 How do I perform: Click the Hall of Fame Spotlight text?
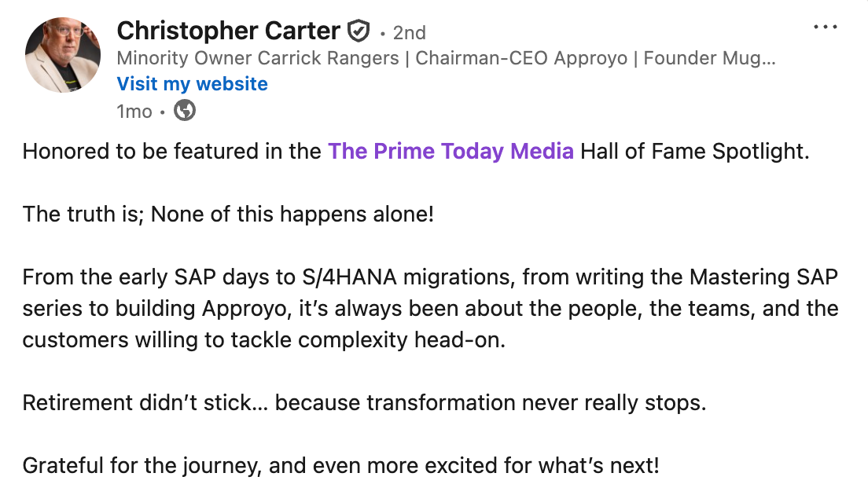click(694, 151)
